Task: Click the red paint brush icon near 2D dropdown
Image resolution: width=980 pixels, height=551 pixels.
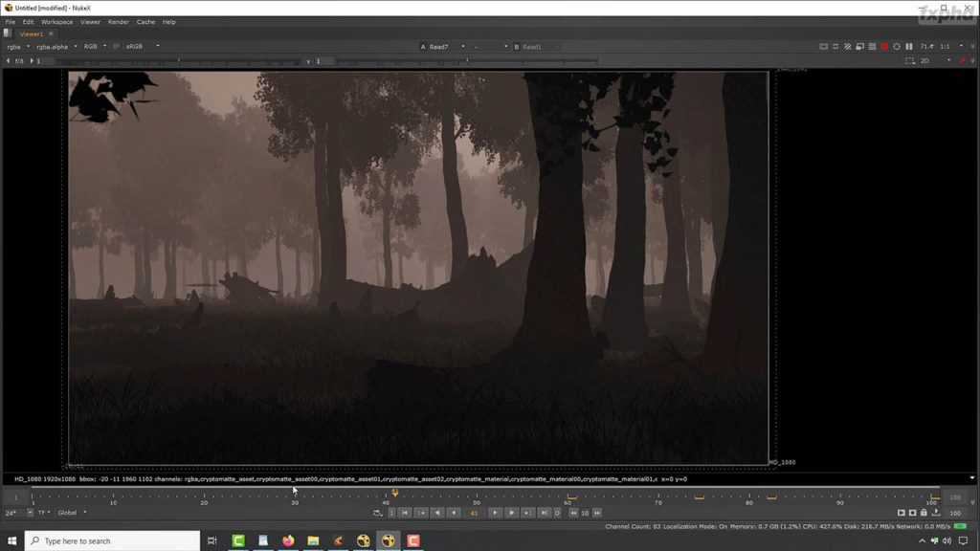Action: (x=963, y=61)
